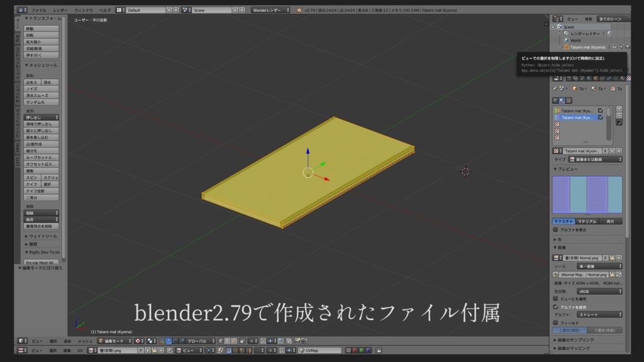The height and width of the screenshot is (362, 644).
Task: Click the proportional editing icon in 3D header
Action: click(252, 341)
